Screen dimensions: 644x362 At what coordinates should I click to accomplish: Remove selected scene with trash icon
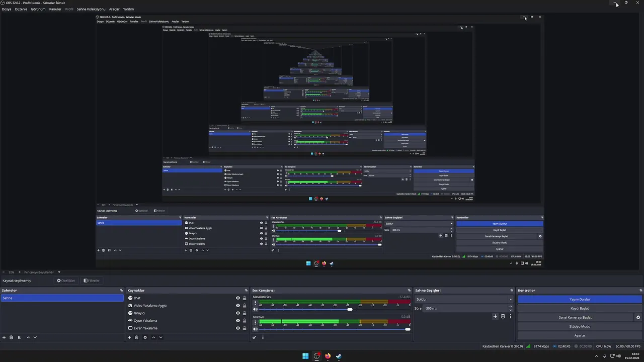11,337
